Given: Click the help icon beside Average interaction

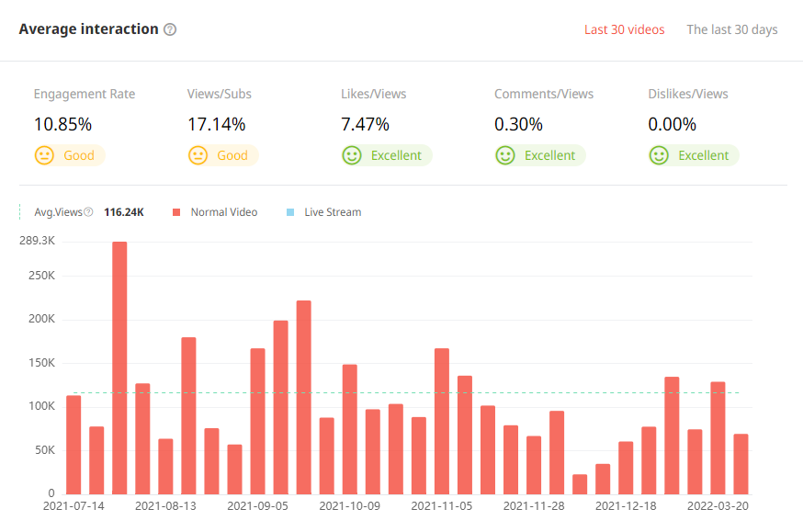Looking at the screenshot, I should 170,29.
